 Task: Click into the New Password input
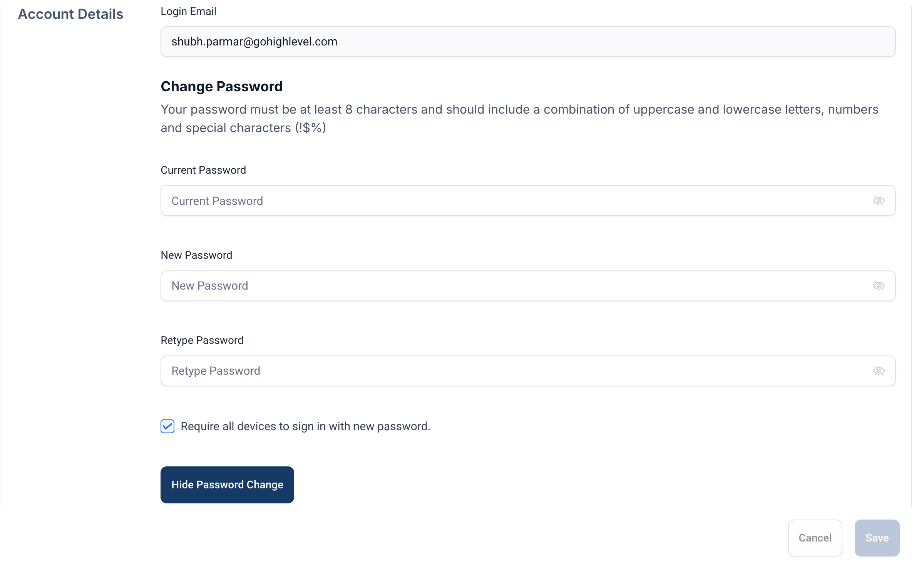coord(528,286)
